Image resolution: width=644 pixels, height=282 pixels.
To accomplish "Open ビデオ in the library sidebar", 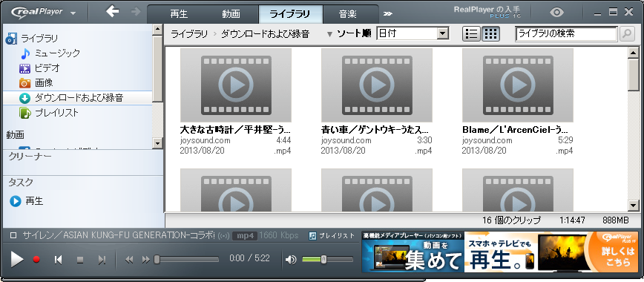I will (47, 68).
